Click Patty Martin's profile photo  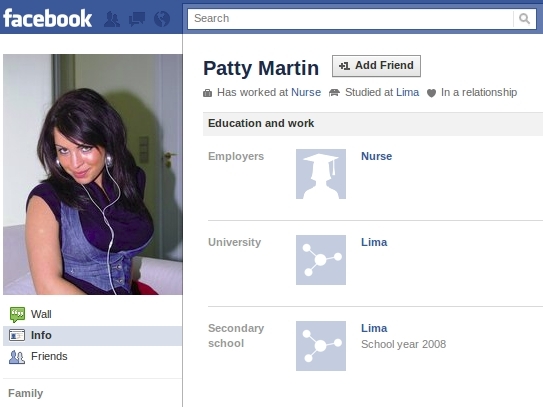(93, 174)
